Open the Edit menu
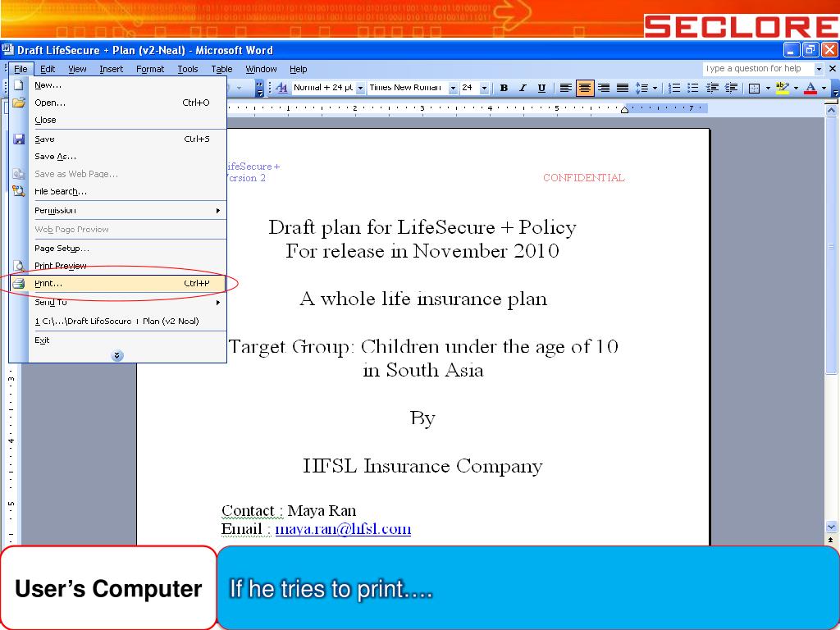840x630 pixels. coord(48,69)
